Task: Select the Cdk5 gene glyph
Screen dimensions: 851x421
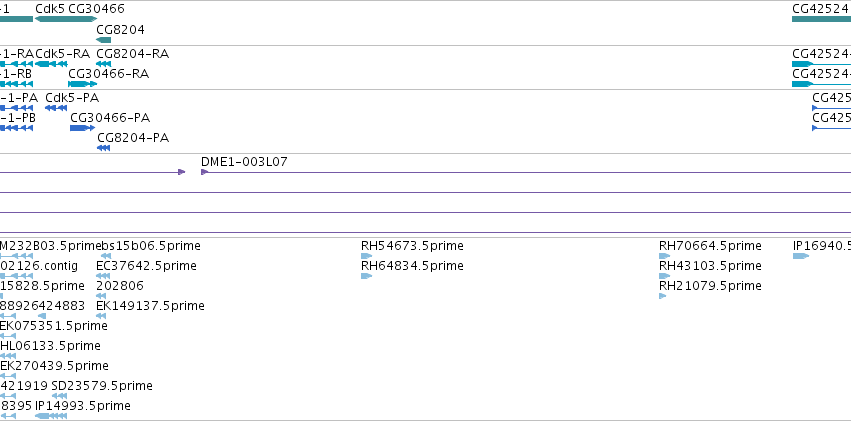Action: tap(51, 19)
